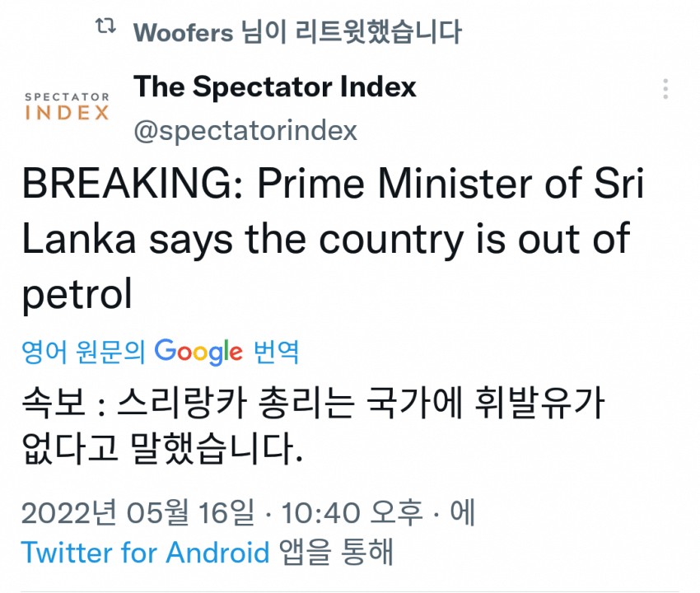The height and width of the screenshot is (593, 700).
Task: Open the Twitter for Android source link
Action: 145,551
